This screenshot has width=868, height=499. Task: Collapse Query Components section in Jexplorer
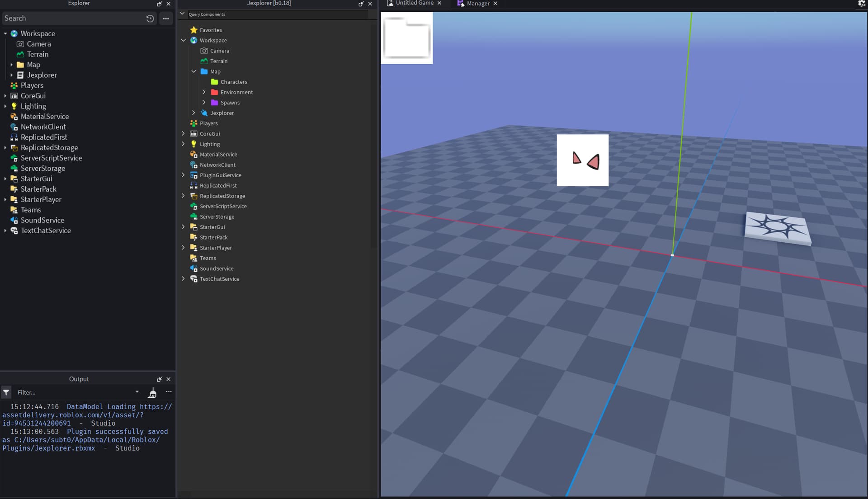182,14
